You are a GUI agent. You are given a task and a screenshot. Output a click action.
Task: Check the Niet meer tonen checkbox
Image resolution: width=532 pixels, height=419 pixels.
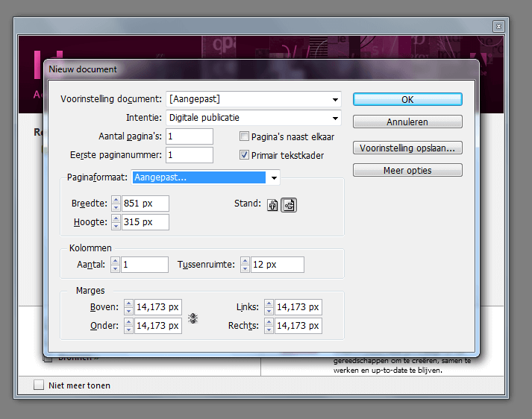(x=40, y=385)
